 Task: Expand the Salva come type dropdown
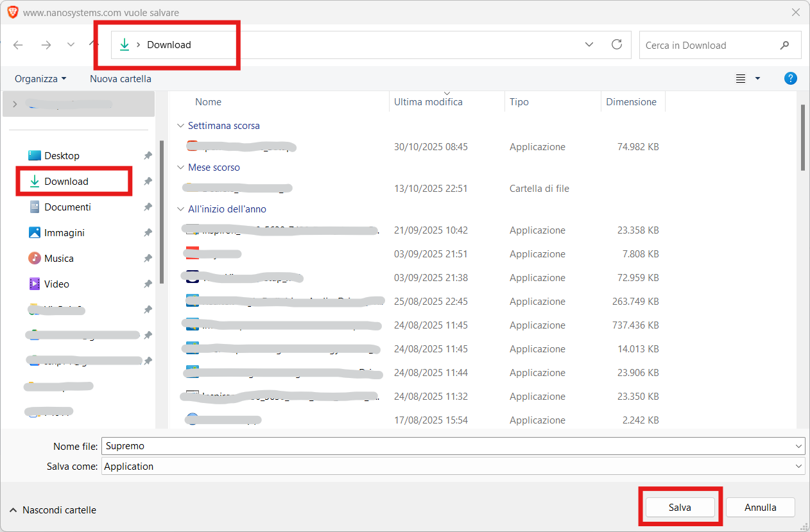pyautogui.click(x=798, y=467)
